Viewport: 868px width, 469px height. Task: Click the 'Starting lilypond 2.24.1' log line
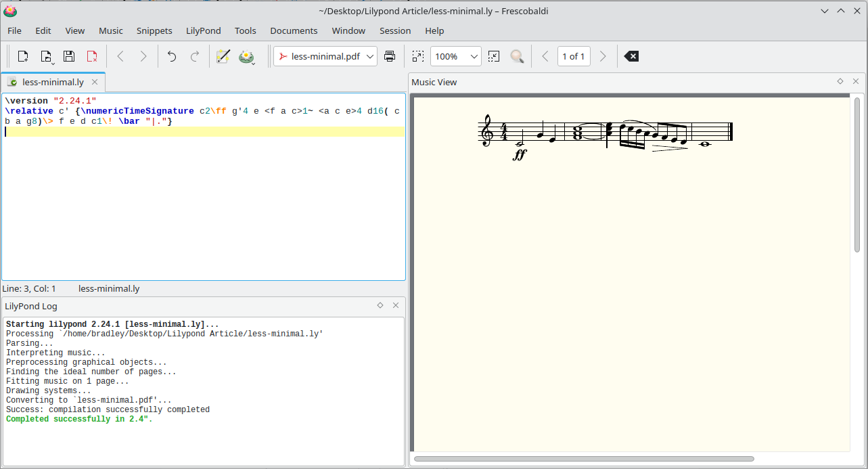112,324
